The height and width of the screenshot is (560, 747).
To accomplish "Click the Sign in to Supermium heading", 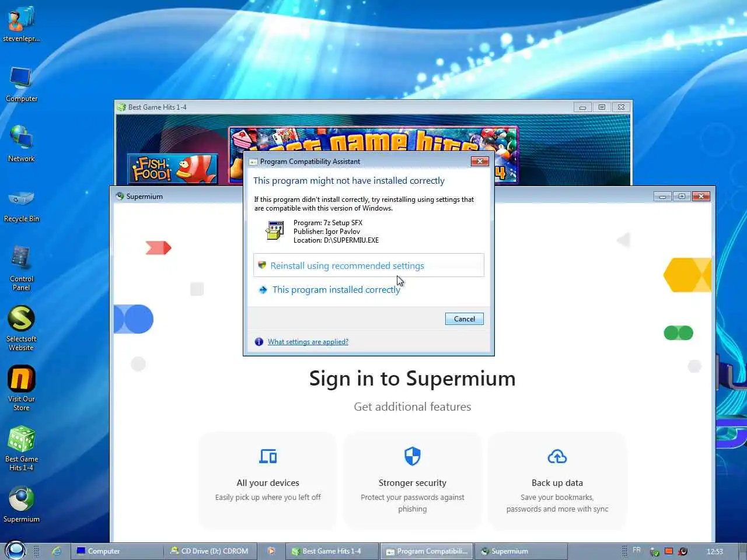I will [413, 379].
